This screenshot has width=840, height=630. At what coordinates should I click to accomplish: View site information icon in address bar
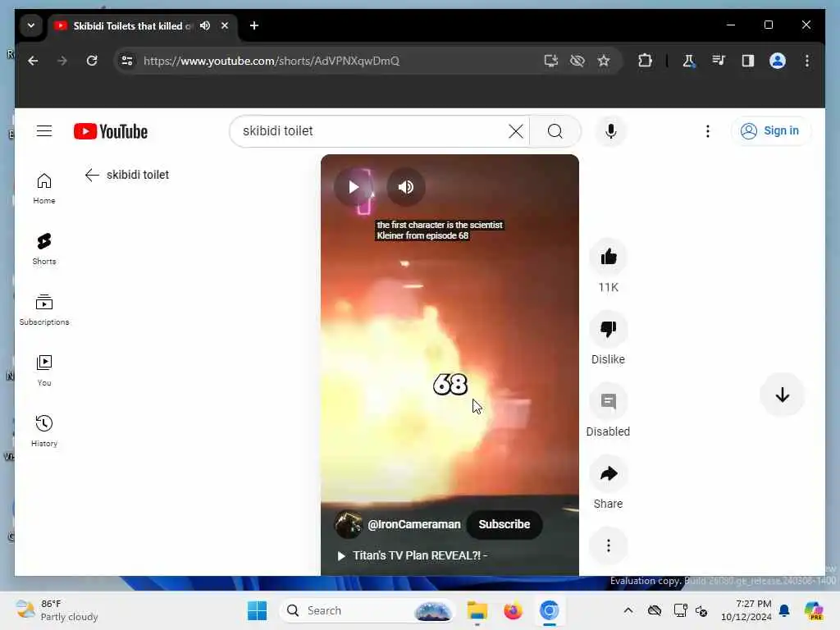(x=127, y=61)
